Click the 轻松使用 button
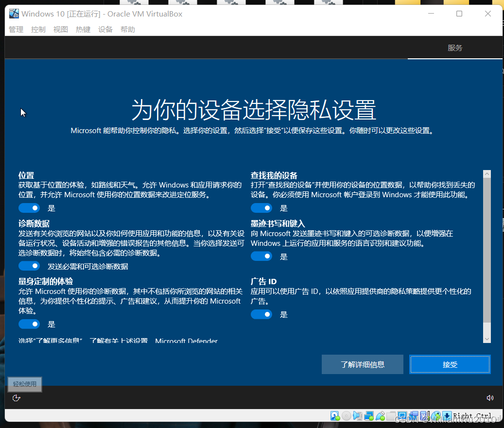The height and width of the screenshot is (428, 504). (25, 384)
